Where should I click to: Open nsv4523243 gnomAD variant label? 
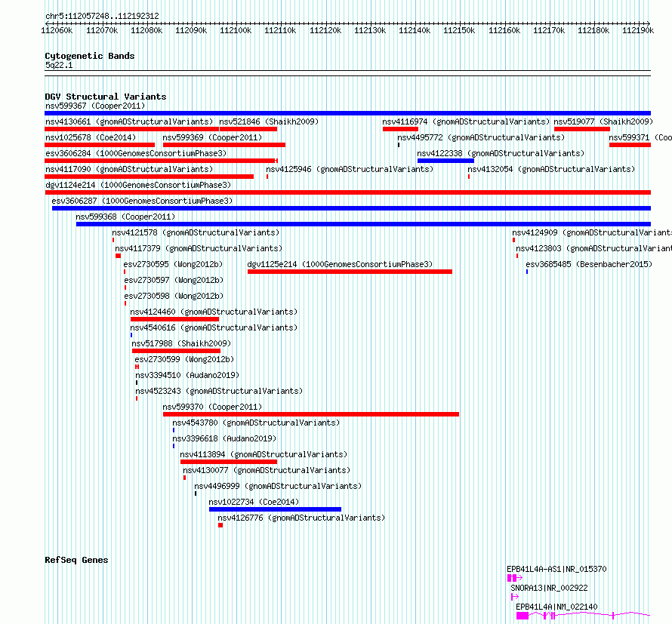(219, 391)
